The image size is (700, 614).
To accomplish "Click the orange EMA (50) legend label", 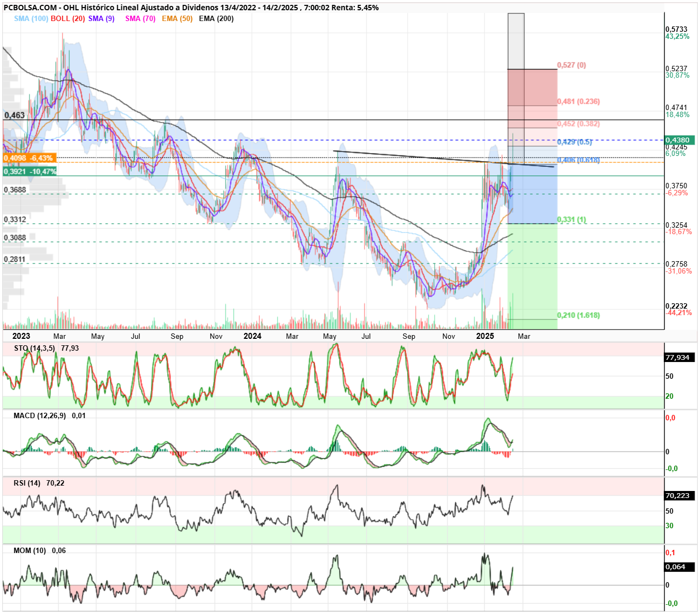I will tap(177, 18).
